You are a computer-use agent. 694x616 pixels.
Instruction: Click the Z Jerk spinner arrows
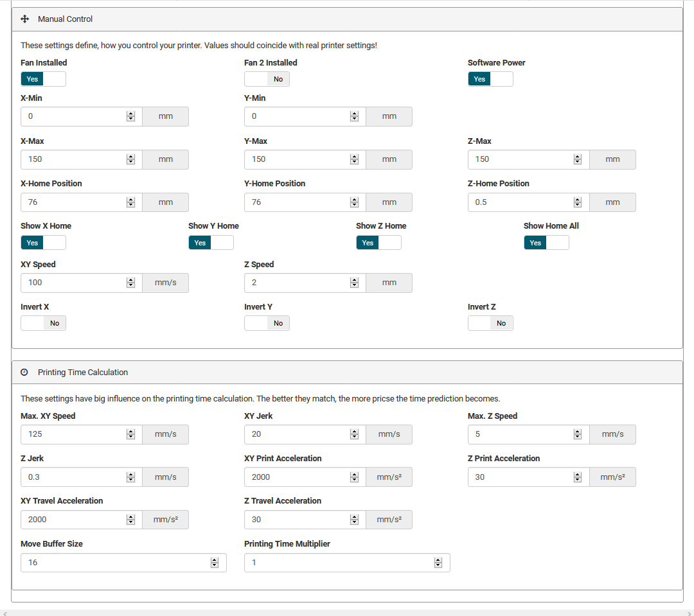[130, 477]
